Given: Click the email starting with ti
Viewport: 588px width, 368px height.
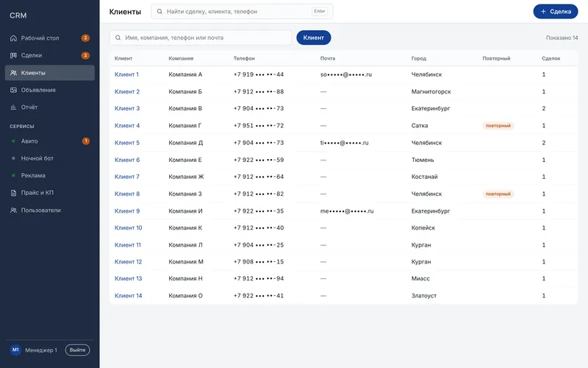Looking at the screenshot, I should pos(344,143).
